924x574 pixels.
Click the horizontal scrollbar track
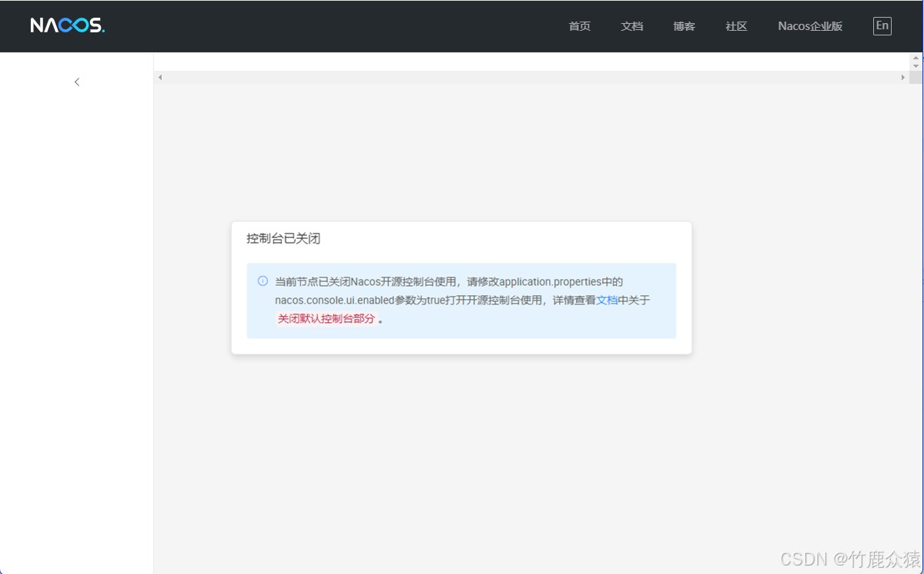531,77
